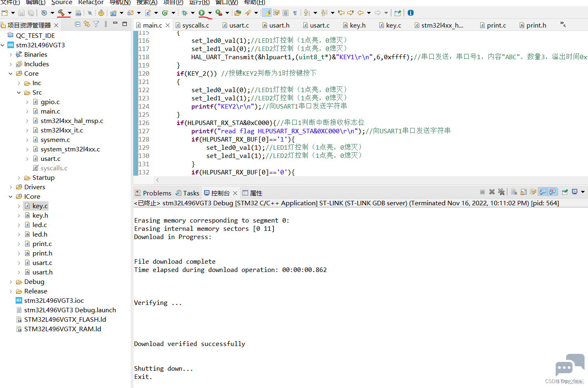588x388 pixels.
Task: Click the Display Selected Console monitor icon
Action: coord(575,192)
